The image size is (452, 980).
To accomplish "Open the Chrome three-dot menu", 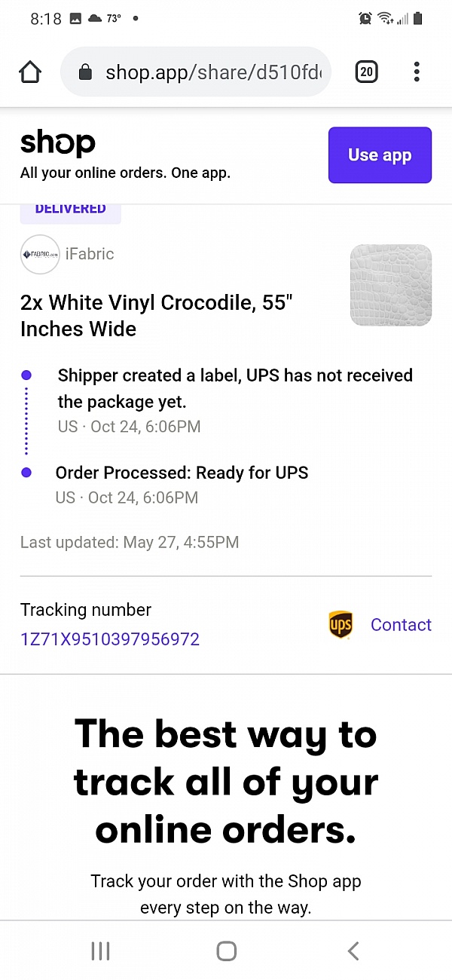I will pos(417,72).
